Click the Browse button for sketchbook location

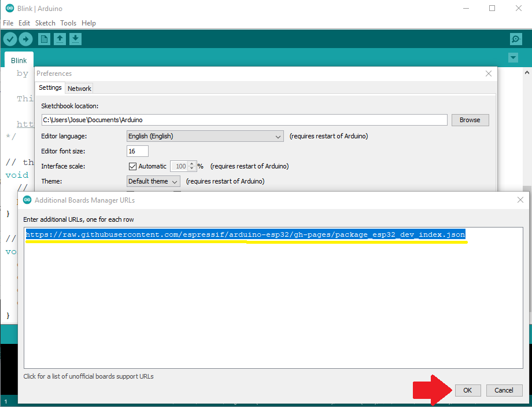point(470,120)
